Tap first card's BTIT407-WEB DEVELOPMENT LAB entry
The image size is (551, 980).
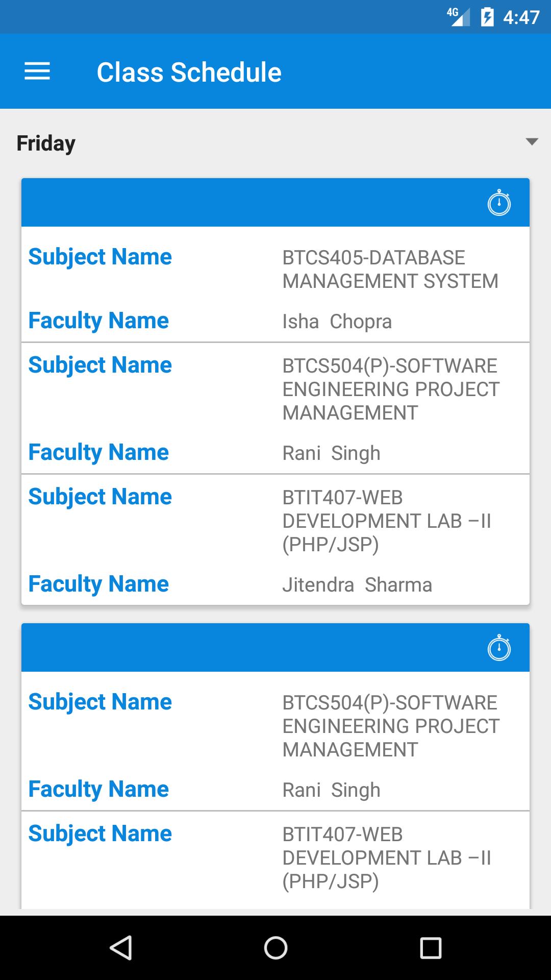tap(387, 521)
